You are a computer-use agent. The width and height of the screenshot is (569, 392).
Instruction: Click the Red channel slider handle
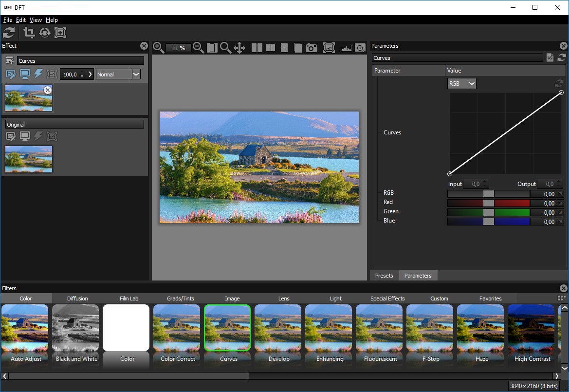click(488, 203)
